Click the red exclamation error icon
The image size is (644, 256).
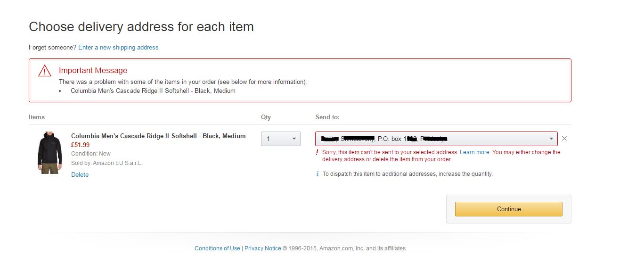[x=318, y=152]
